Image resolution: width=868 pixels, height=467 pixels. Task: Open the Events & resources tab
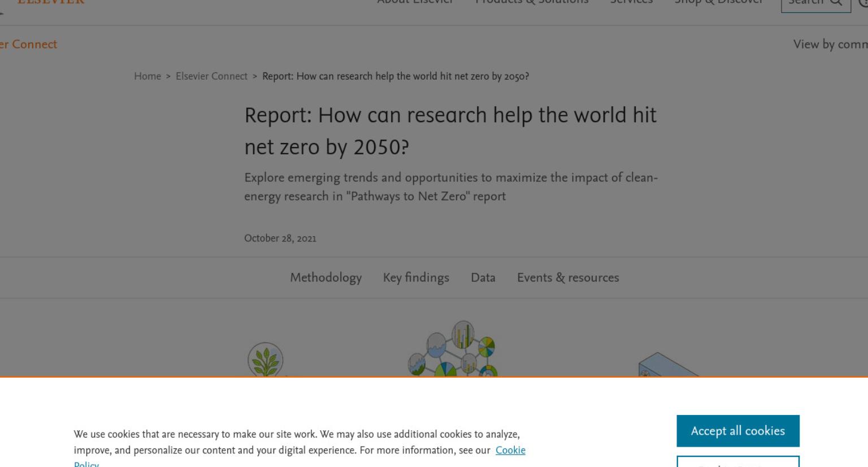[x=568, y=278]
